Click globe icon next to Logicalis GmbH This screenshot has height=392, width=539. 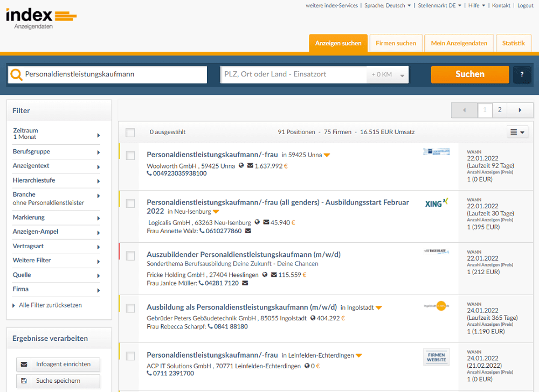(x=257, y=222)
